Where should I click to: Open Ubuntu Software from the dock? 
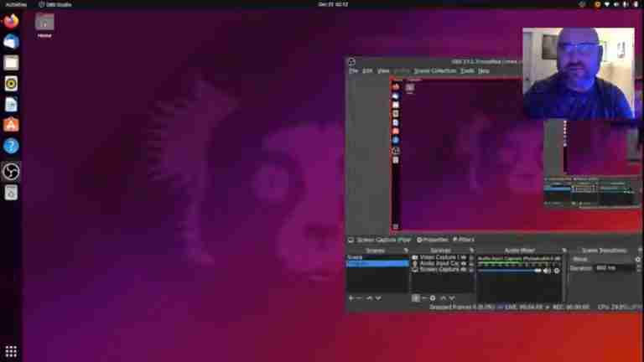11,125
